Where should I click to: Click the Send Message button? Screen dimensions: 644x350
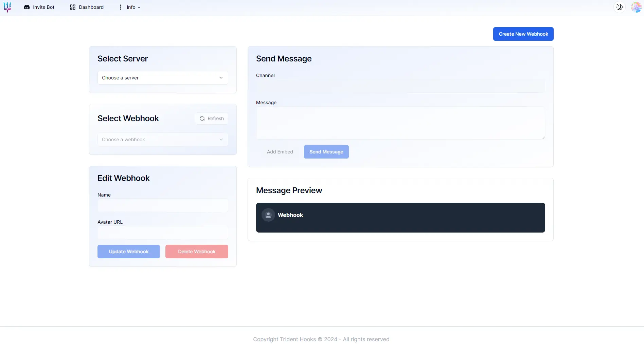pos(326,152)
